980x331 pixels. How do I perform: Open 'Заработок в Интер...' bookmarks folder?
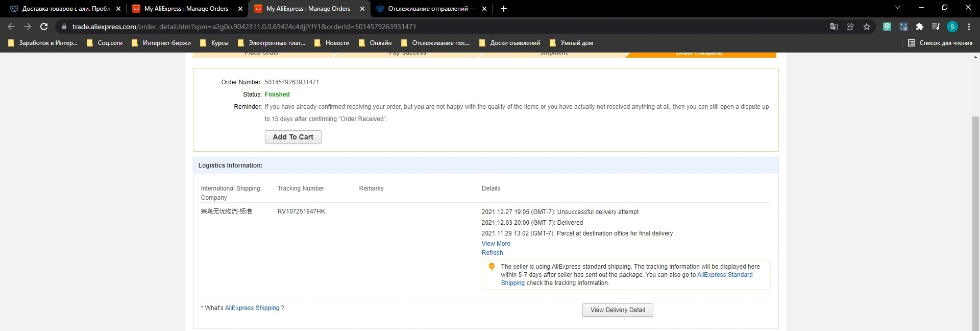pyautogui.click(x=43, y=43)
